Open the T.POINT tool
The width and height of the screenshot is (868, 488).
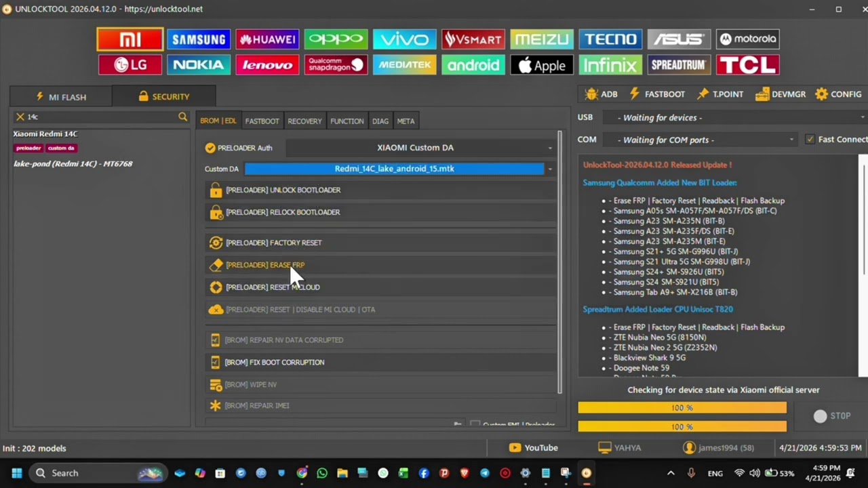[719, 94]
